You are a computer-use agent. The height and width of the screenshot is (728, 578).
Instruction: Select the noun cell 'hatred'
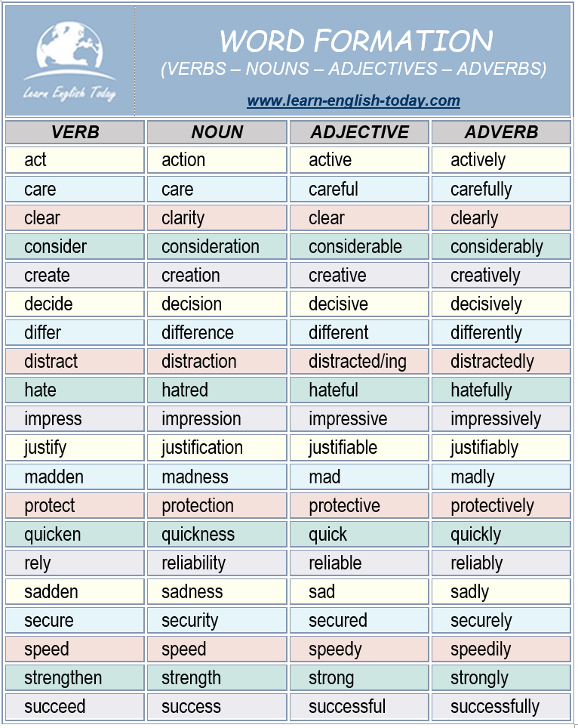coord(217,390)
